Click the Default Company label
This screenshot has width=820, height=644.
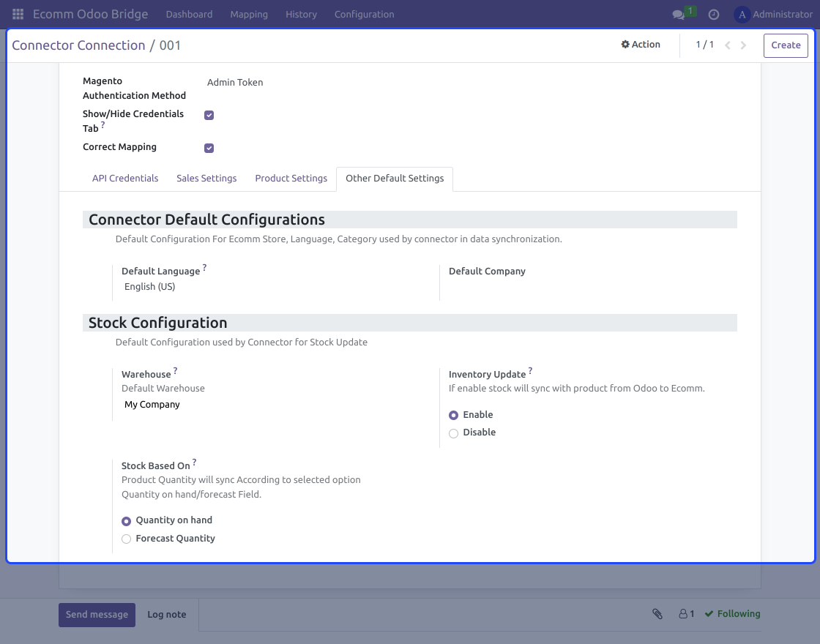click(487, 272)
